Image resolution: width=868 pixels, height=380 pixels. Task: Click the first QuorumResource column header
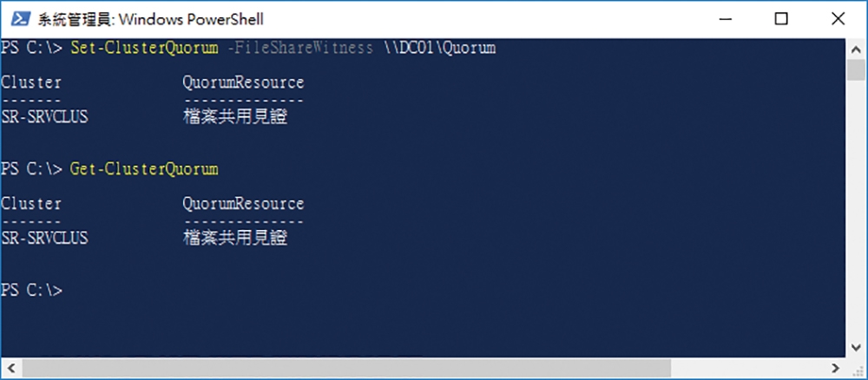coord(244,83)
